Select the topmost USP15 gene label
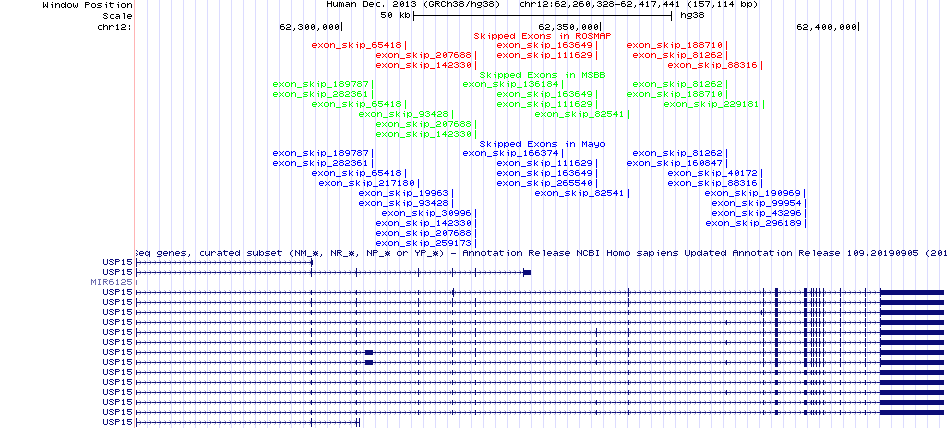Viewport: 950px width, 428px height. click(x=116, y=262)
